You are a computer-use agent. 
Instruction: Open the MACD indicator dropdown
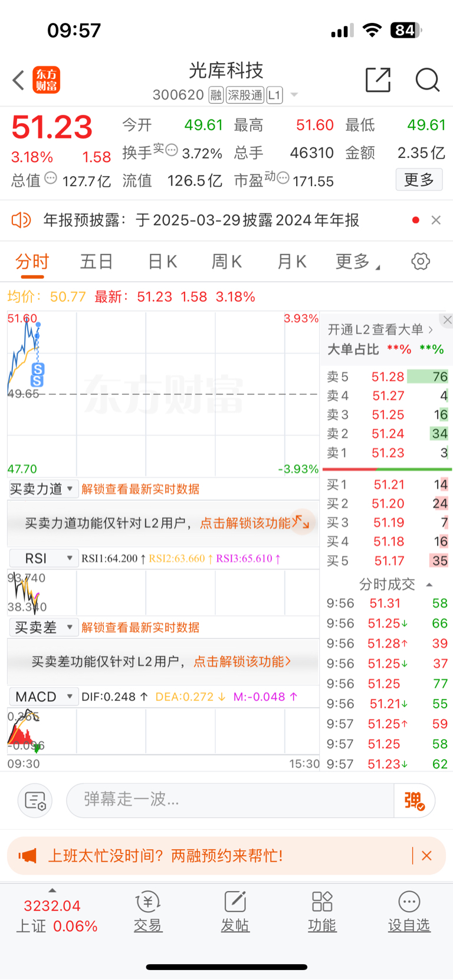(x=43, y=697)
